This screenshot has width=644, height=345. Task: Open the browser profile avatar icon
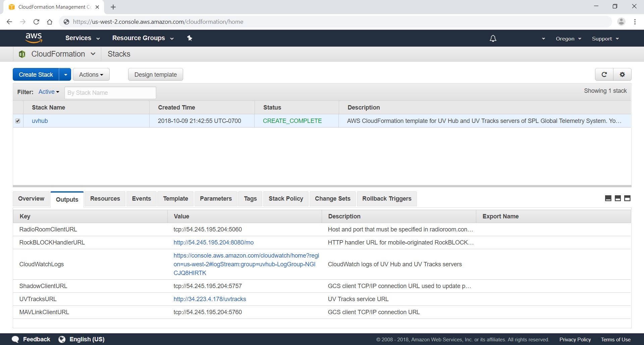[x=621, y=21]
